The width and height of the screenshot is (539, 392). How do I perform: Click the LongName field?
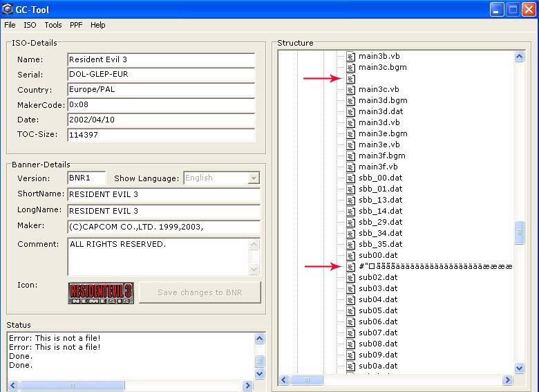coord(164,211)
